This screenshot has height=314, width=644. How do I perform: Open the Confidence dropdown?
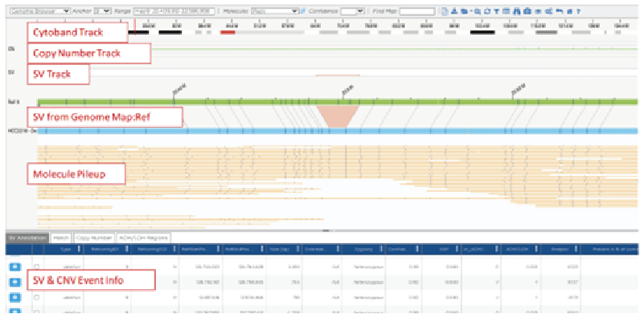point(353,11)
